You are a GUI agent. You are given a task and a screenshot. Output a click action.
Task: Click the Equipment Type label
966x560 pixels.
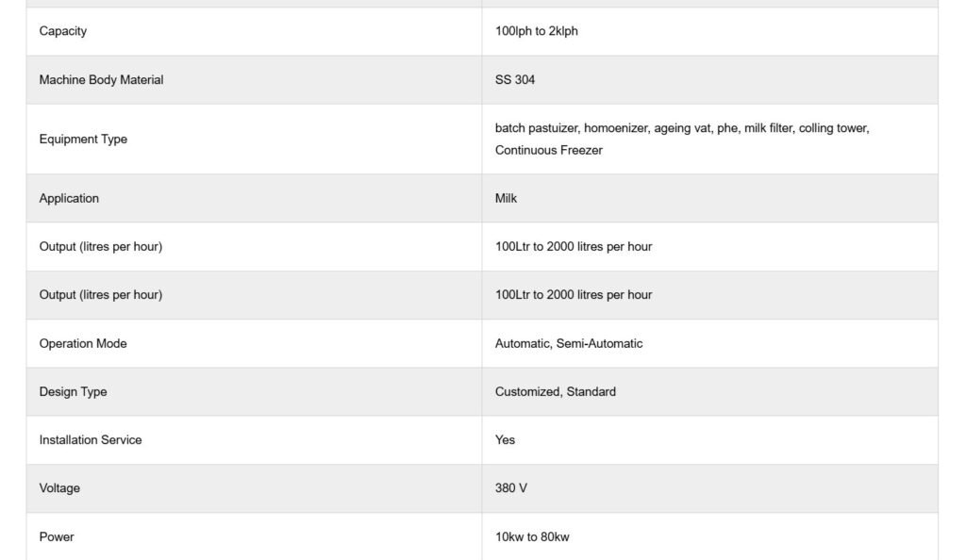pos(83,140)
